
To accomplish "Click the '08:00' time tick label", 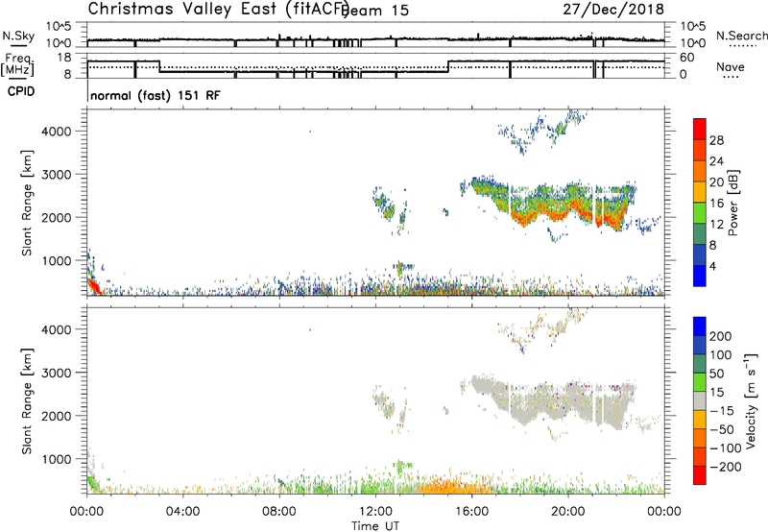I will [279, 512].
